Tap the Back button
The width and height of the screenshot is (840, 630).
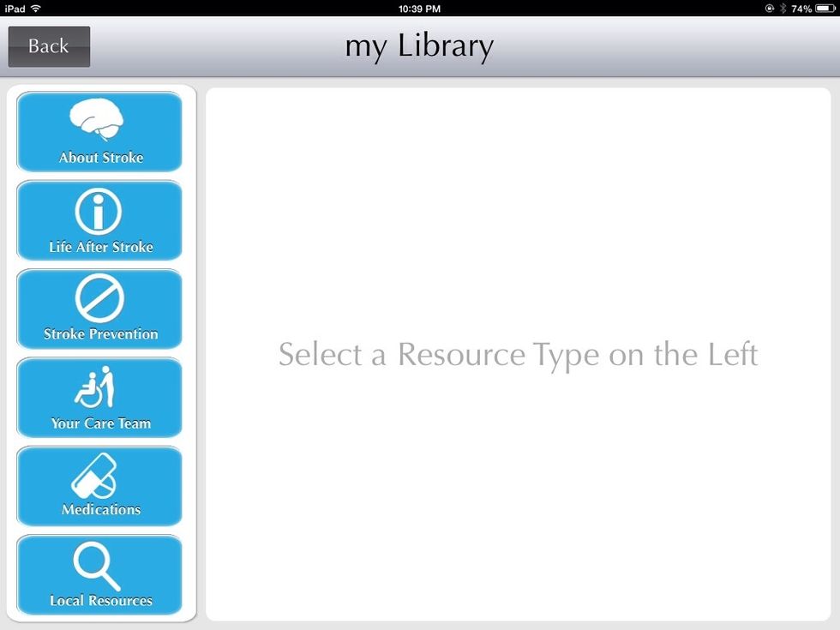[48, 46]
